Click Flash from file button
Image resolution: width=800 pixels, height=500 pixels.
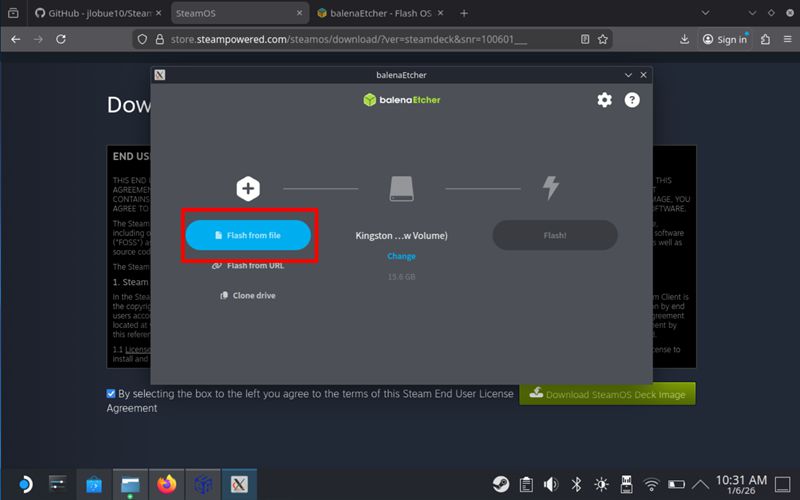click(x=248, y=235)
